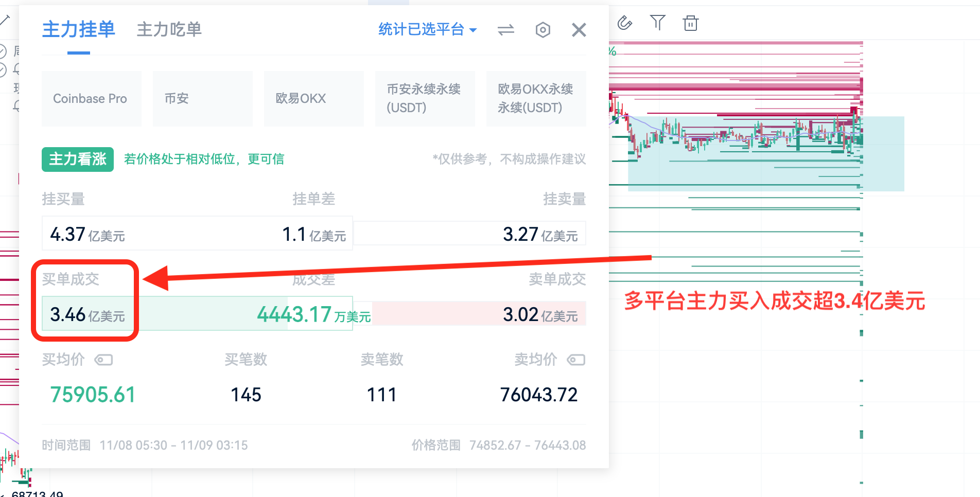The width and height of the screenshot is (980, 497).
Task: Toggle the Coinbase Pro platform filter
Action: pyautogui.click(x=91, y=98)
